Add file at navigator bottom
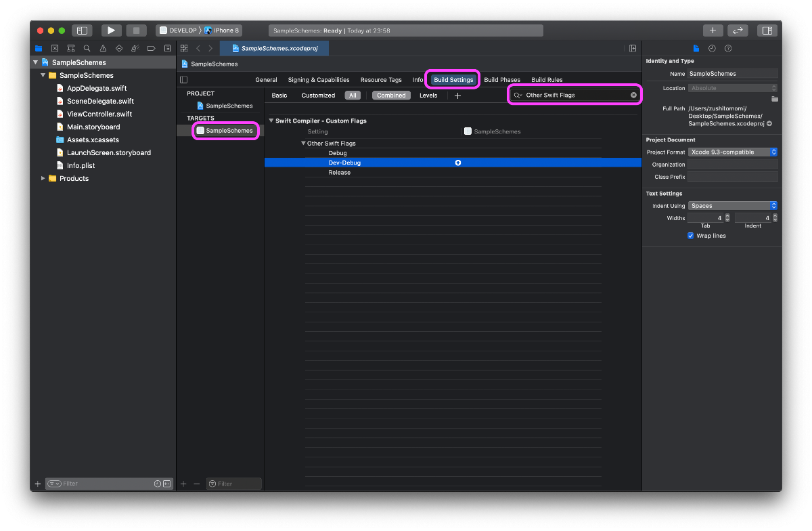Screen dimensions: 812x531 tap(38, 484)
